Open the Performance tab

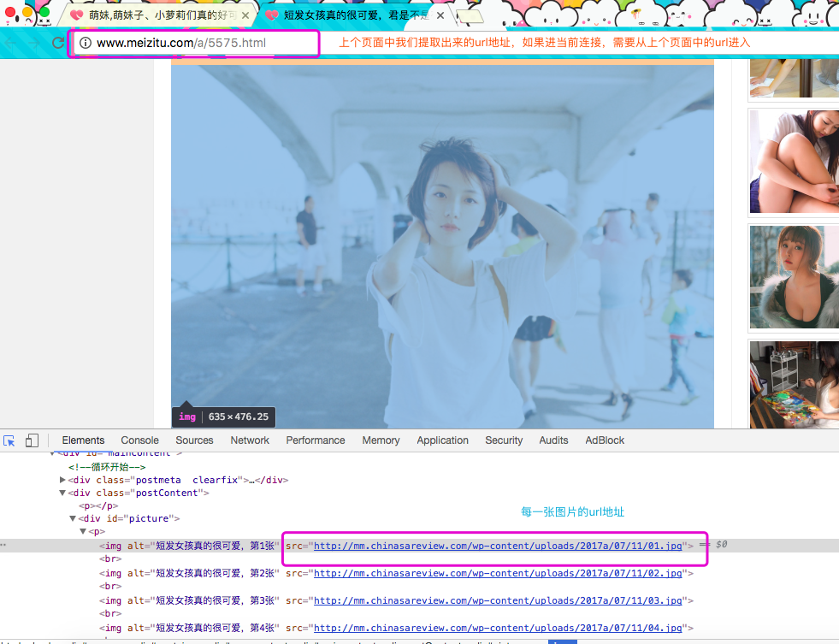[x=316, y=440]
